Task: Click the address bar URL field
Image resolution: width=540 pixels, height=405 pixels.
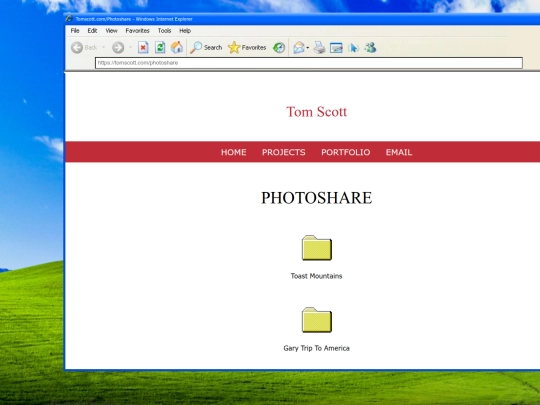Action: point(309,63)
